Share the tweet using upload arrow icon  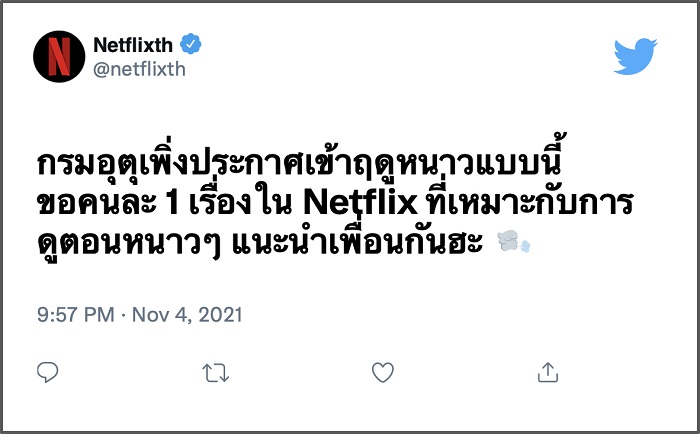pos(547,372)
